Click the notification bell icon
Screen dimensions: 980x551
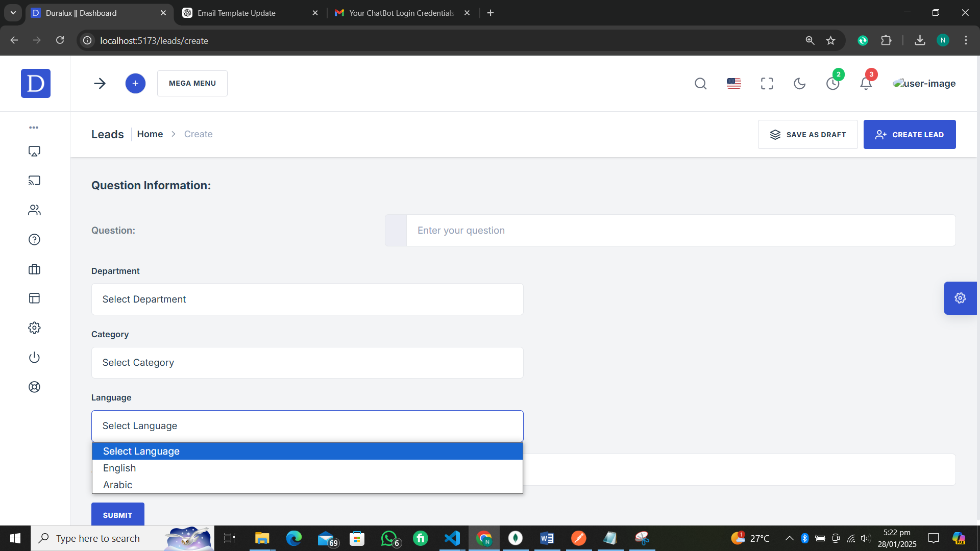[x=866, y=84]
